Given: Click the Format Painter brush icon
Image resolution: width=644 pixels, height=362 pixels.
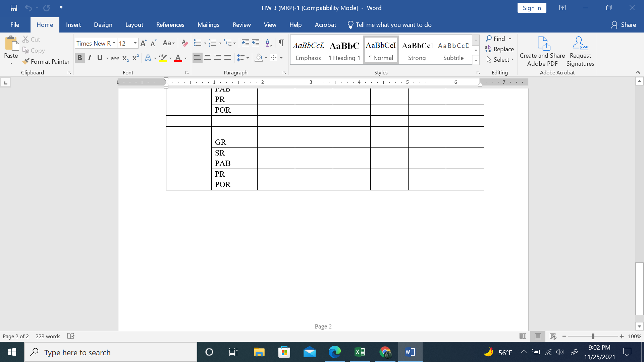Looking at the screenshot, I should (x=26, y=61).
